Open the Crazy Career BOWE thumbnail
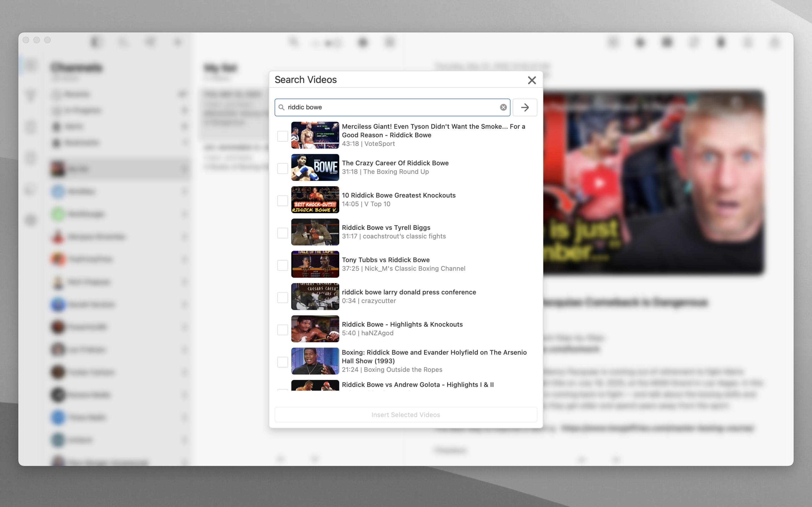Screen dimensions: 812x507 [315, 167]
